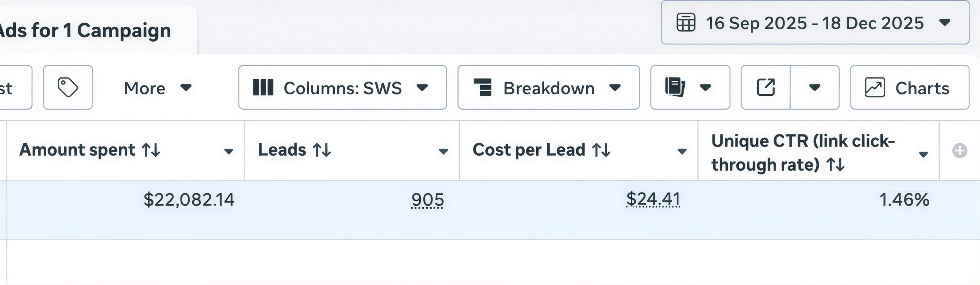Image resolution: width=980 pixels, height=285 pixels.
Task: Click the 905 leads value
Action: coord(427,200)
